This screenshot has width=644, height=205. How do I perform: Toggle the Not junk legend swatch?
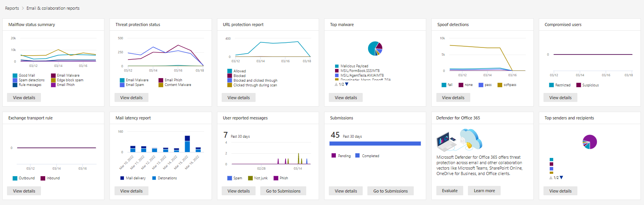point(251,178)
